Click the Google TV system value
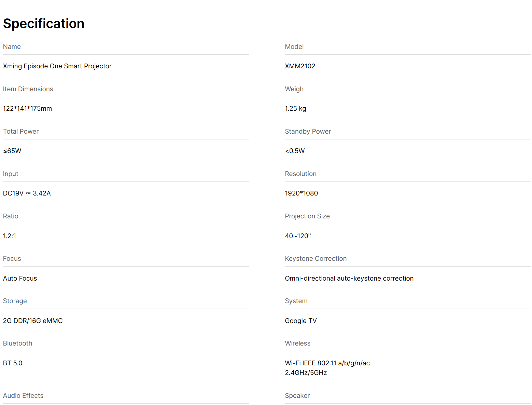The image size is (532, 405). [301, 321]
